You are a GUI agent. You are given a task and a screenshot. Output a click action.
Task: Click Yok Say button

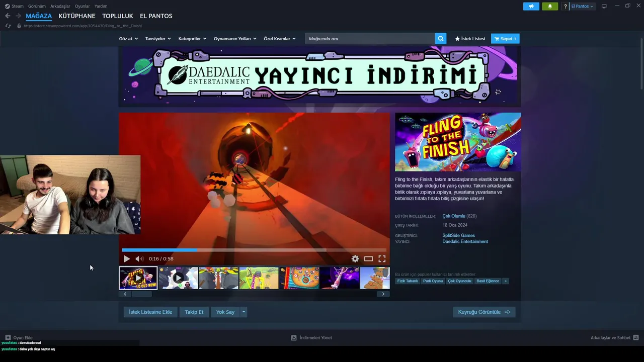(225, 312)
